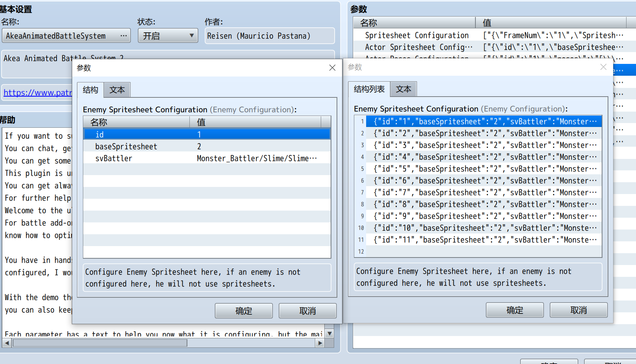
Task: Switch to 文本 tab in the struct dialog
Action: [117, 90]
